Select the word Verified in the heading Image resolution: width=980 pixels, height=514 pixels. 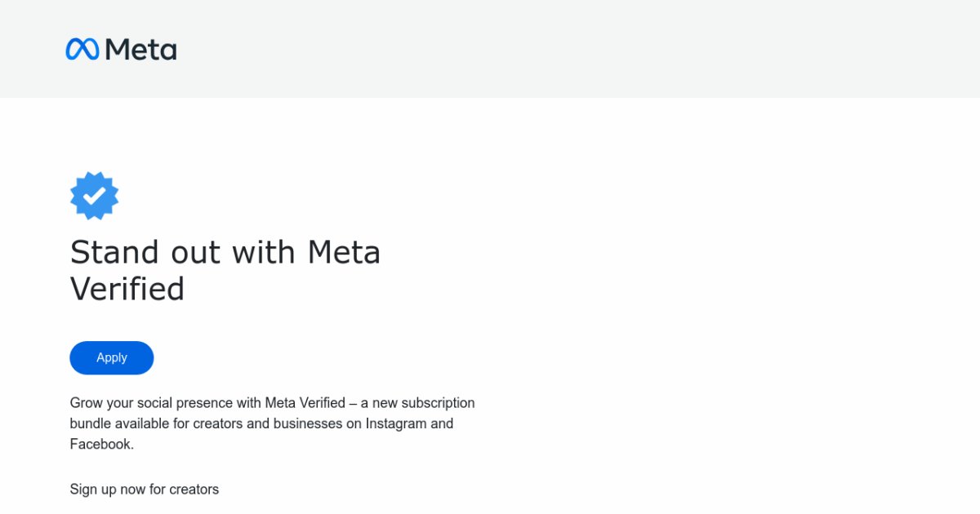[127, 289]
